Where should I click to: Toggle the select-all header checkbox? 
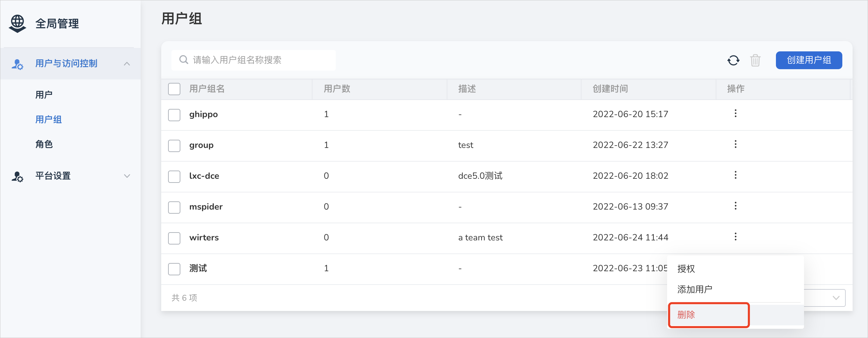click(x=174, y=89)
